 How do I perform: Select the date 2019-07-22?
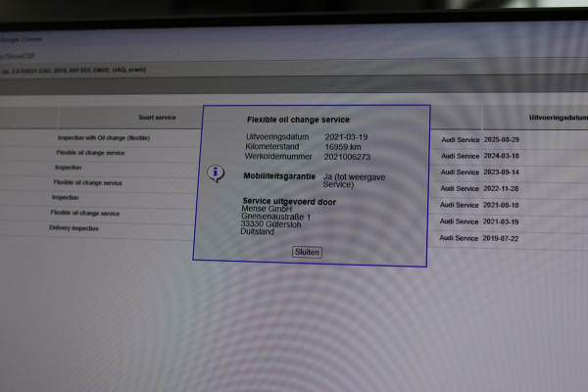[x=500, y=238]
